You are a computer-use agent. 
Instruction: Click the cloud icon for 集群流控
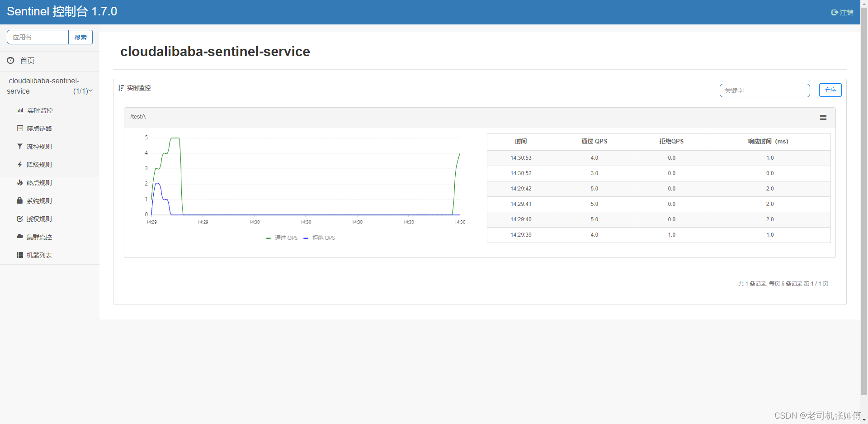[20, 236]
